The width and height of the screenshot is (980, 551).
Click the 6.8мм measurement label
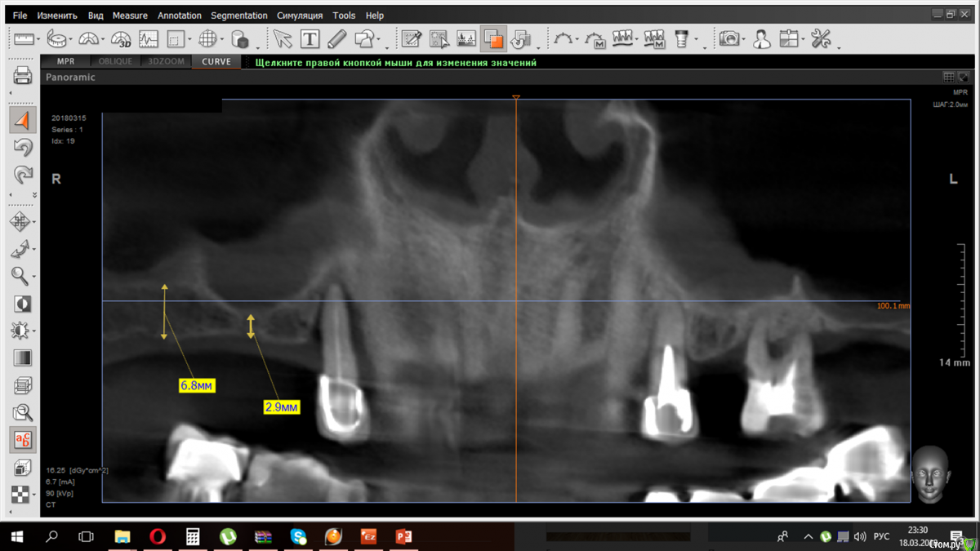pos(197,385)
